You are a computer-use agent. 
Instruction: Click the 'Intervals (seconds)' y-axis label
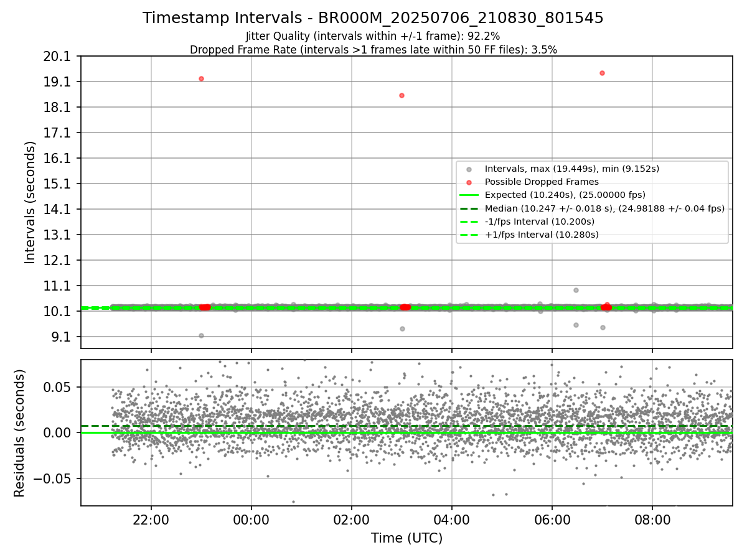point(31,202)
